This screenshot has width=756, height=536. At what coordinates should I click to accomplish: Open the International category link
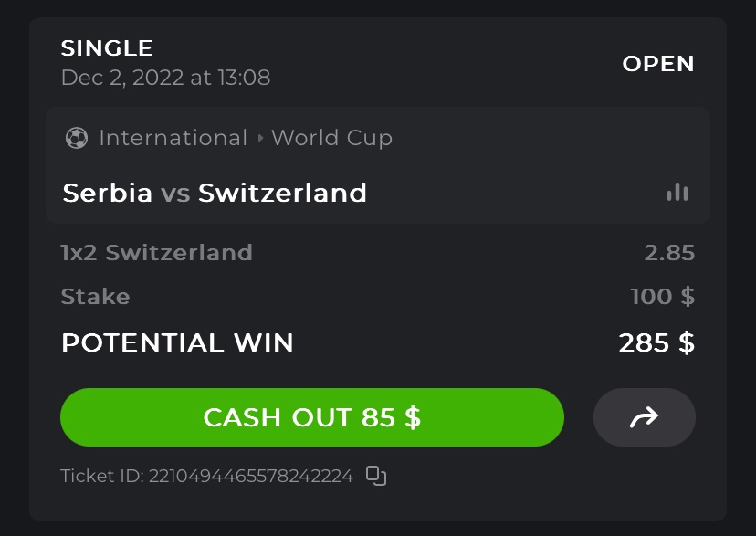coord(173,138)
